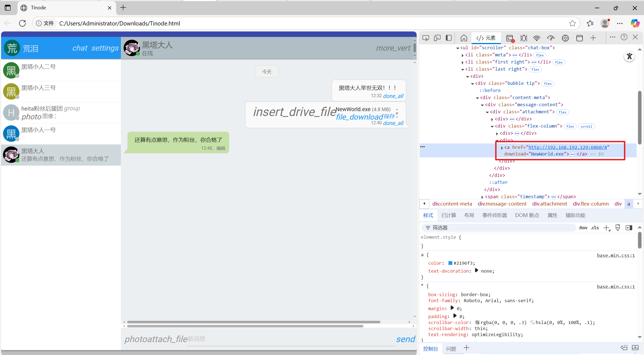The image size is (644, 355).
Task: Open the Network wifi icon panel
Action: coord(537,38)
